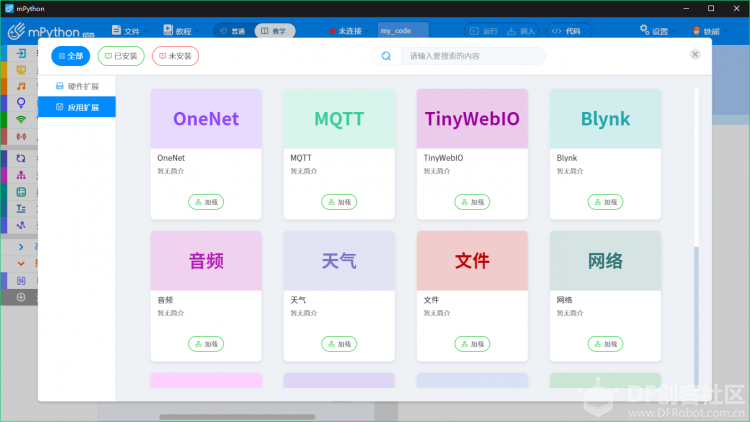Open the magenta hierarchy logic blocks category

(21, 175)
